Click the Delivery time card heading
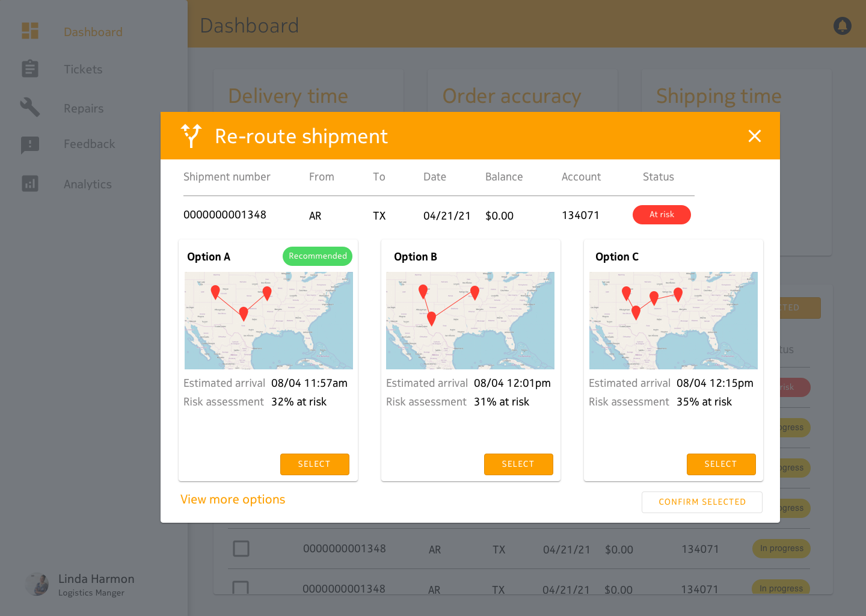866x616 pixels. [288, 96]
